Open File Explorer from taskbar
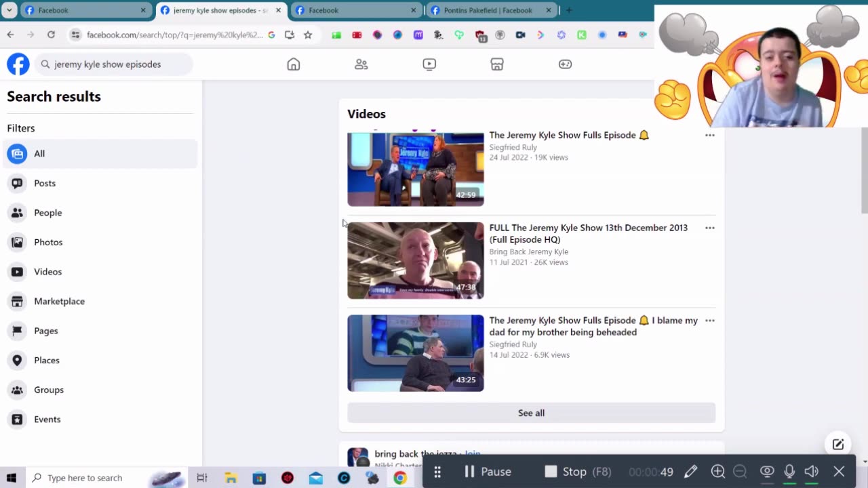The height and width of the screenshot is (488, 868). click(x=231, y=478)
